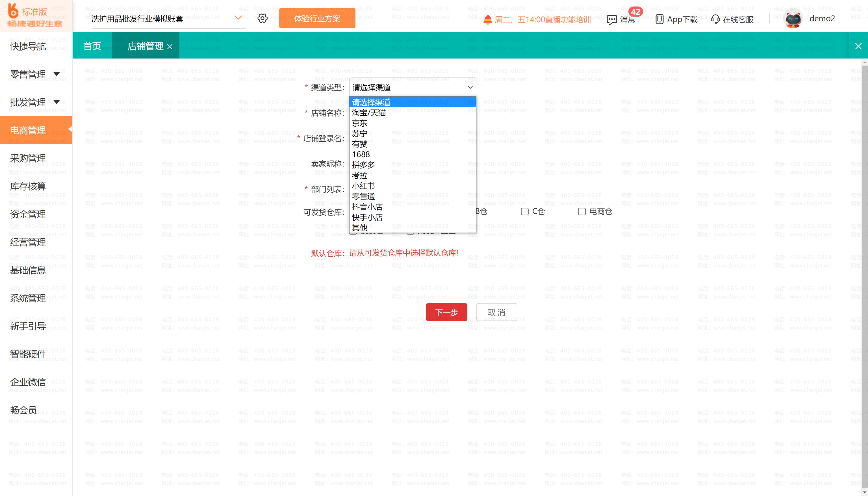Open the account set dropdown chevron
Viewport: 868px width, 496px height.
(x=238, y=18)
